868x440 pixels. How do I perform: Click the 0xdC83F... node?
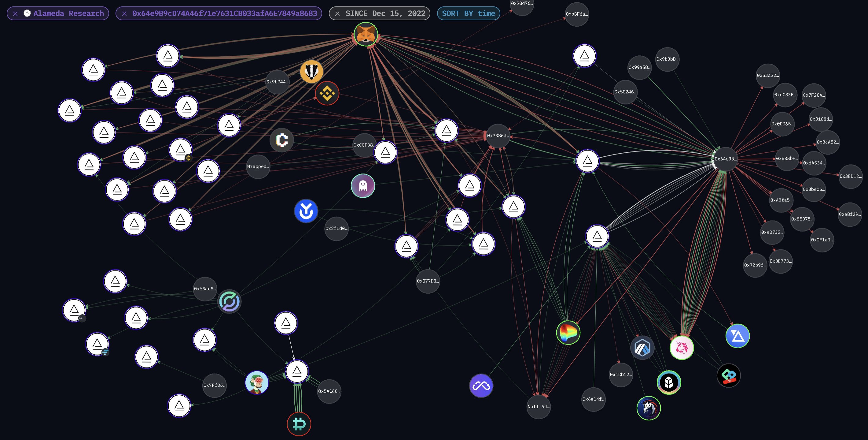(x=785, y=95)
